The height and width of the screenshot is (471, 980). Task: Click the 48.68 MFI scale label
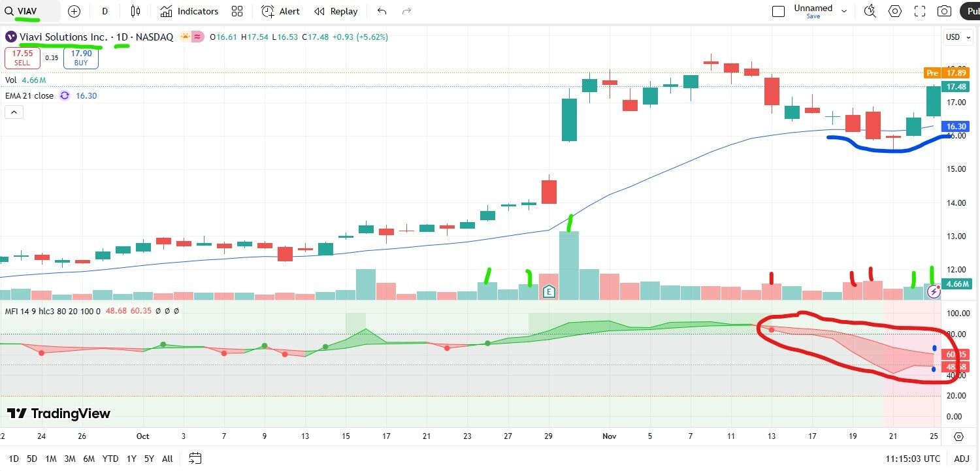pyautogui.click(x=956, y=367)
